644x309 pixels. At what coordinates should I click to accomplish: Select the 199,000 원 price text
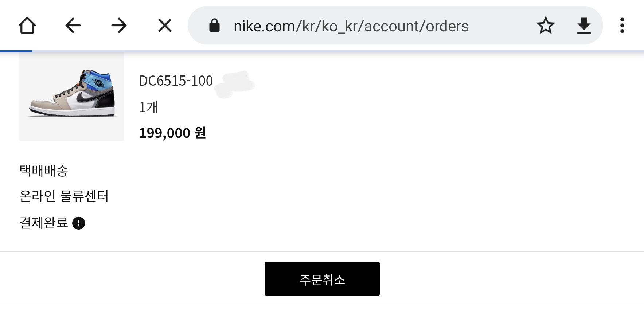172,133
